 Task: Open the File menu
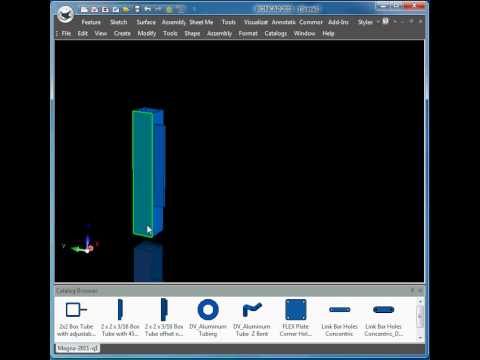point(66,33)
